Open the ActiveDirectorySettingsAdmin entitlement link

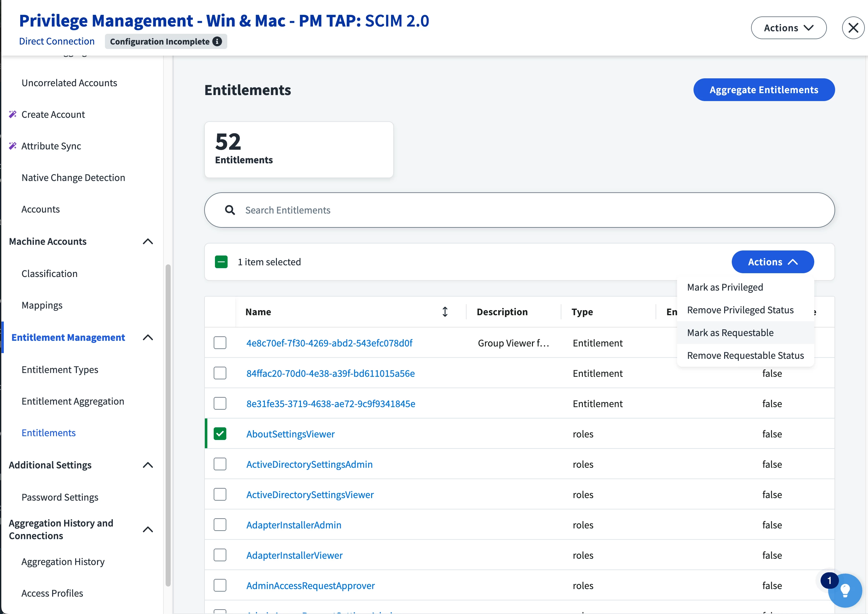pyautogui.click(x=309, y=464)
